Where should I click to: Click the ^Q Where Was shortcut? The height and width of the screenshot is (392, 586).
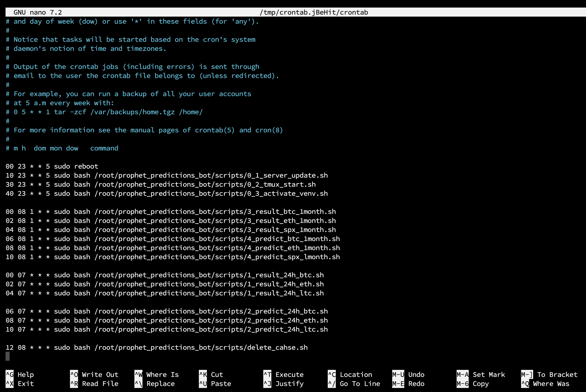click(545, 384)
